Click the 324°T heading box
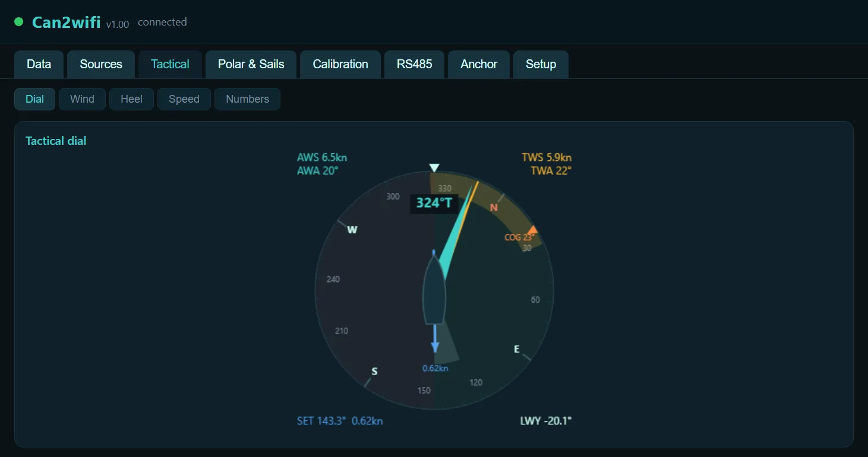 [434, 203]
